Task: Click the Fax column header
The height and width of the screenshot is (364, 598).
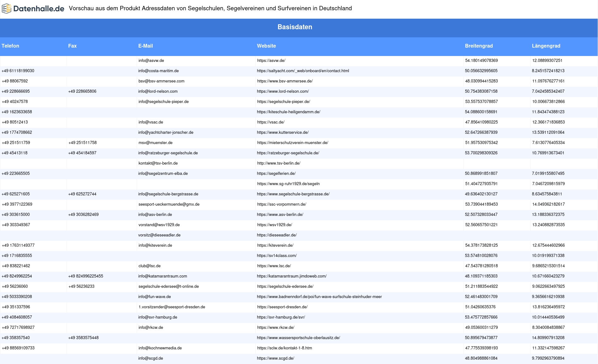Action: click(72, 46)
